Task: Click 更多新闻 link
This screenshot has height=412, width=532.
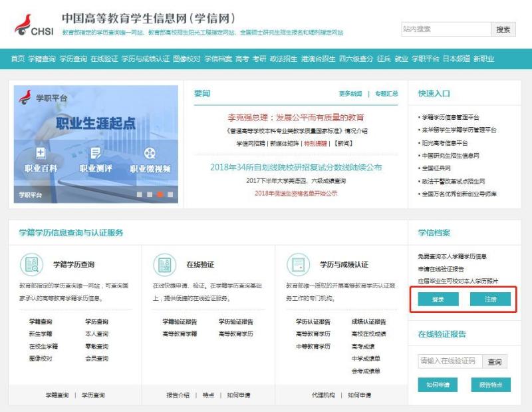Action: point(350,94)
